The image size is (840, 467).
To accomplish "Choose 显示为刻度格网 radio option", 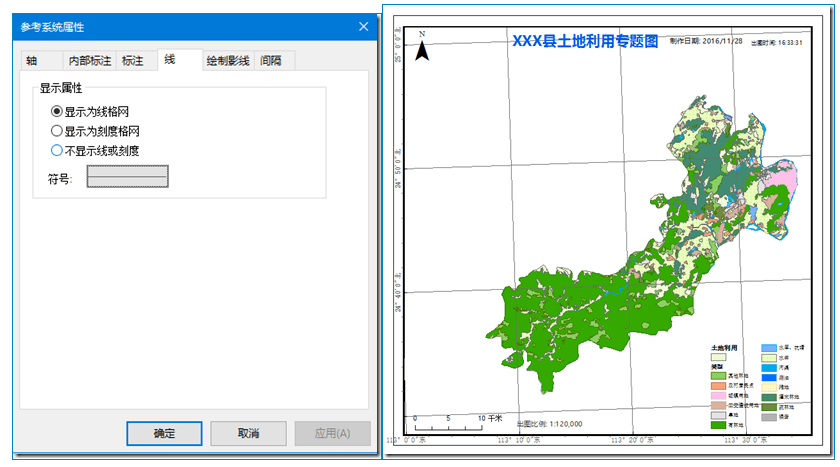I will (x=57, y=131).
